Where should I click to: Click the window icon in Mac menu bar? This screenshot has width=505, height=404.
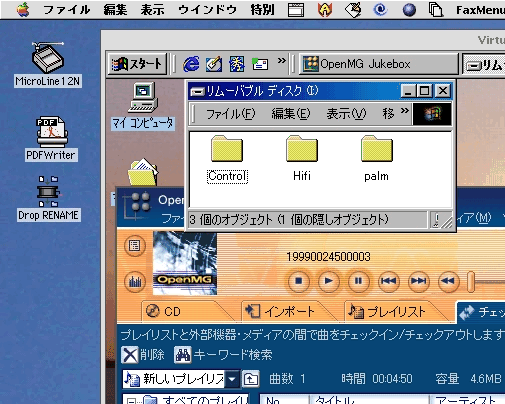(296, 10)
